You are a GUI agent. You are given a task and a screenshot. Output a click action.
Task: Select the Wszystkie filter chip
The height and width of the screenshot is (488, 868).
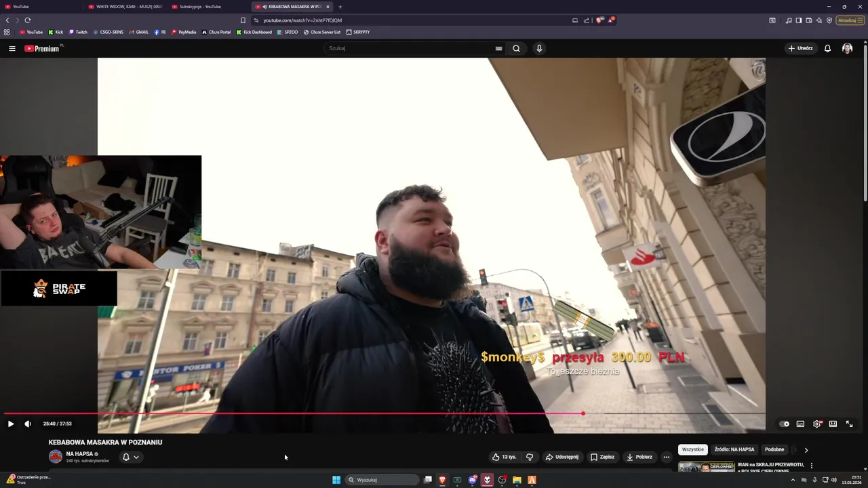point(693,449)
